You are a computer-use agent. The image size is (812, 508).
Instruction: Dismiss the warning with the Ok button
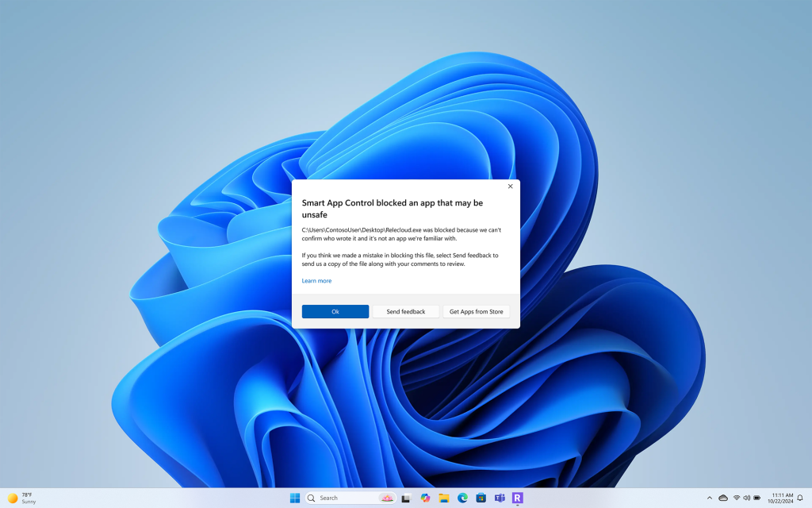pos(335,311)
